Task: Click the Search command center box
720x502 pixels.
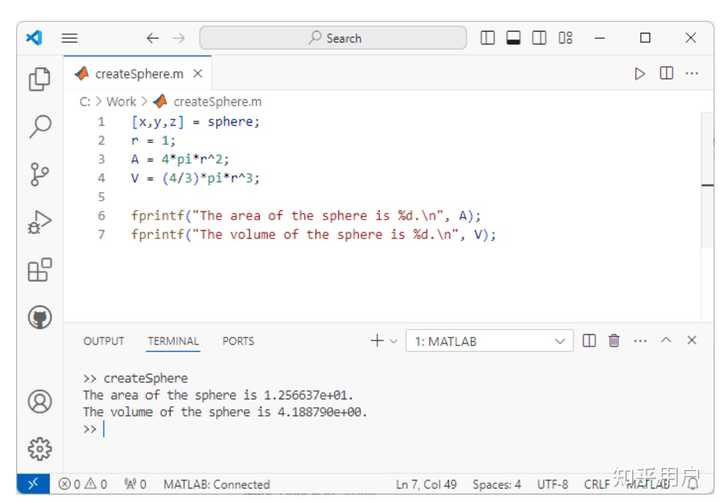Action: [x=333, y=38]
